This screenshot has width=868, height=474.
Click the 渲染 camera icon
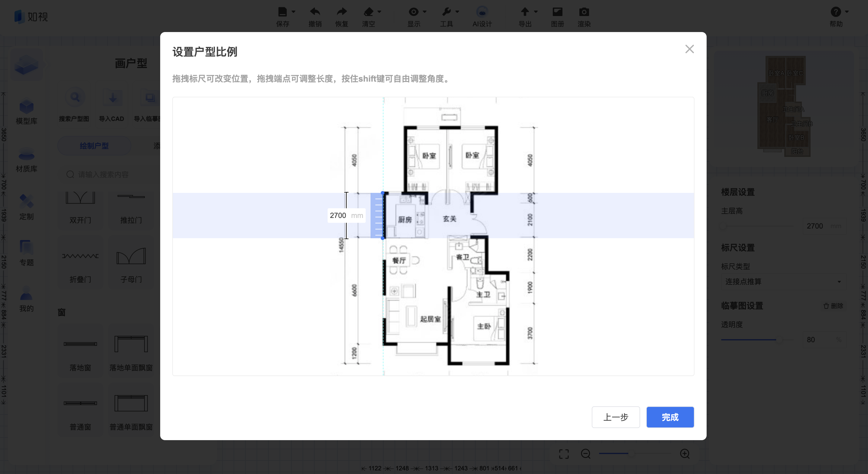(584, 12)
